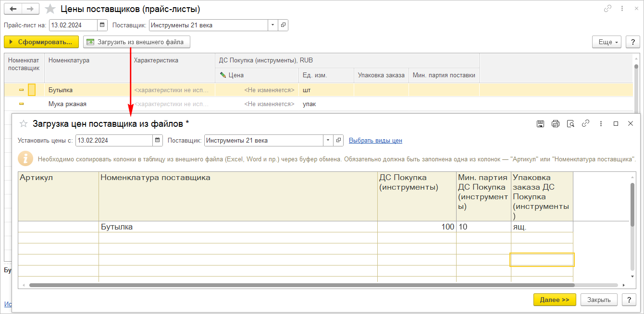Open the dialog's three-dot more menu
The height and width of the screenshot is (314, 644).
(x=601, y=123)
